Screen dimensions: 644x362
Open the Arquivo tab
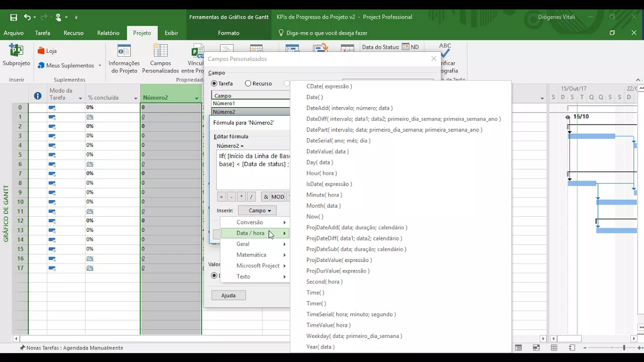14,33
